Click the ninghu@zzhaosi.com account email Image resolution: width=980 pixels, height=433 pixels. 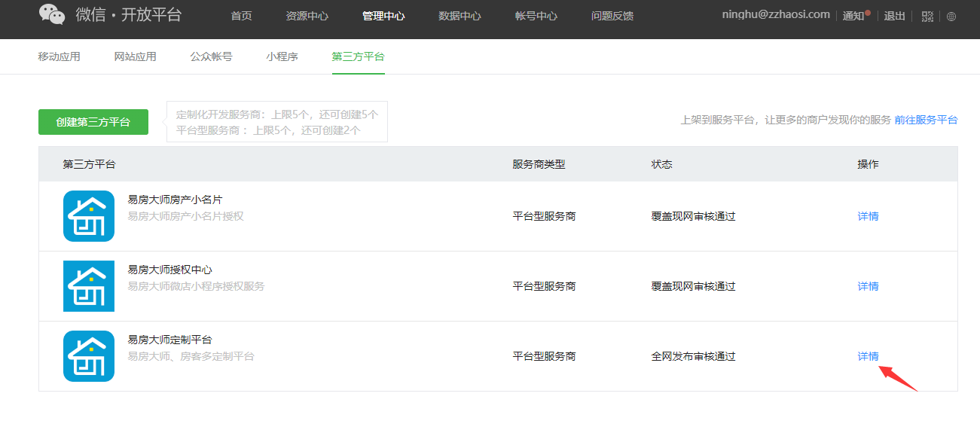[x=776, y=14]
